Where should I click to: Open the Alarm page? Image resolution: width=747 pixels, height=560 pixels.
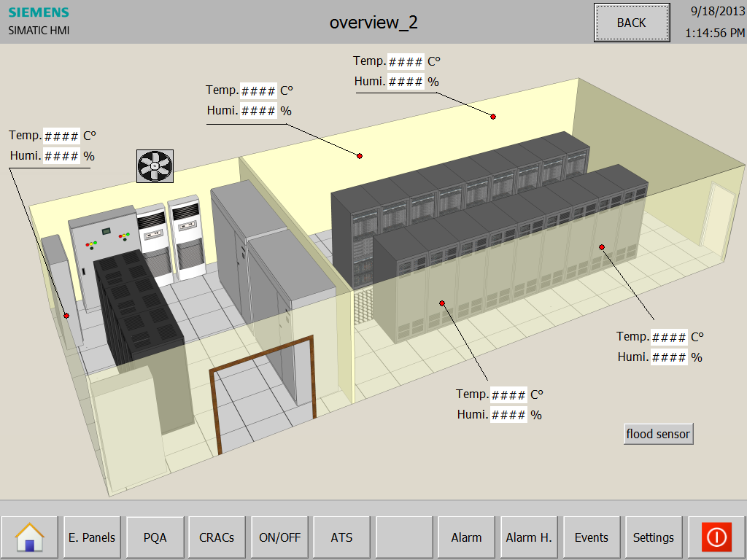coord(466,537)
